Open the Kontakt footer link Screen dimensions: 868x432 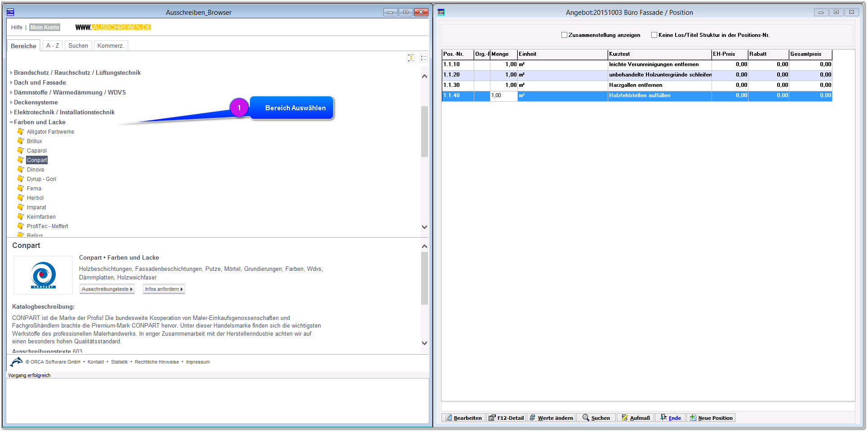(x=96, y=362)
